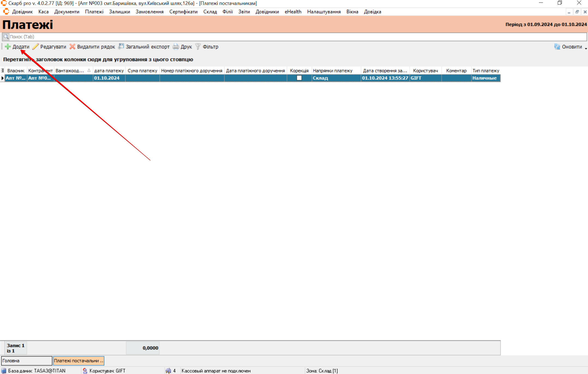Click the red X Видалити рядок icon
588x374 pixels.
tap(72, 47)
